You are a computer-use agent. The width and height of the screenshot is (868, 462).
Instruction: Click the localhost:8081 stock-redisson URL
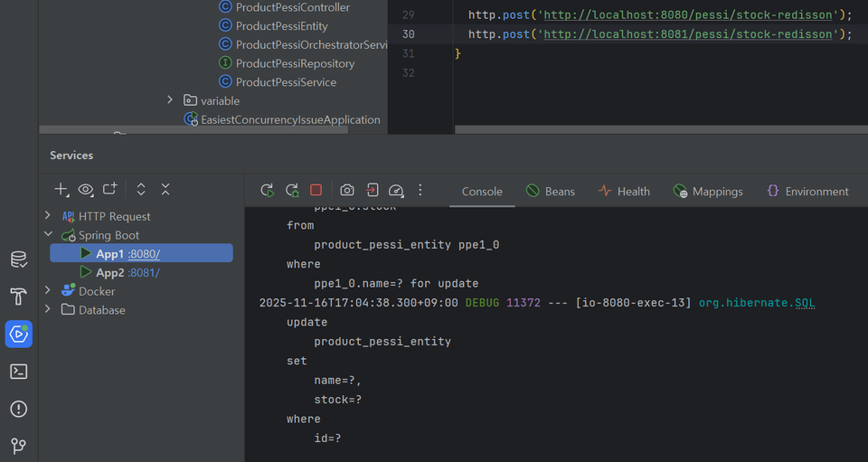[x=688, y=34]
